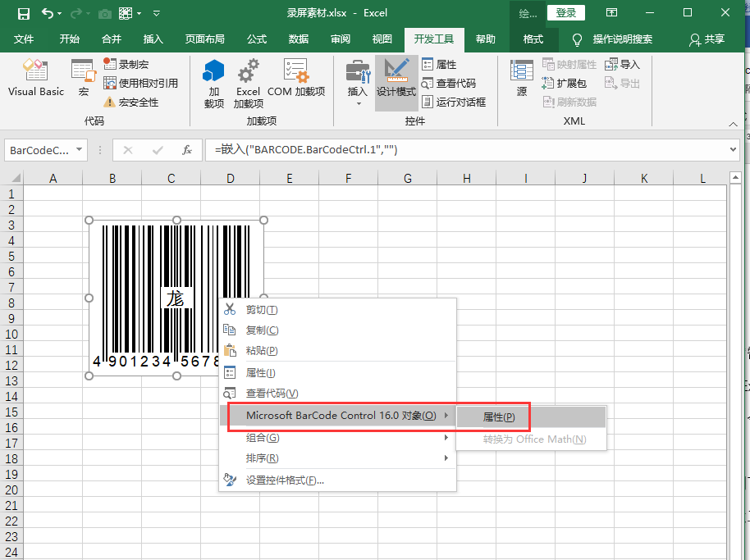
Task: Switch to the Data (数据) tab
Action: click(x=299, y=39)
